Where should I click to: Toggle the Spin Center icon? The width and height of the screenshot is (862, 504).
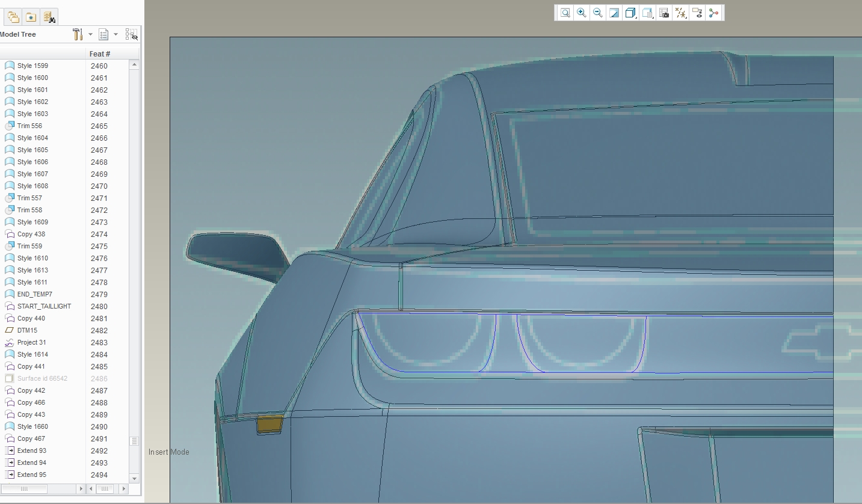713,13
